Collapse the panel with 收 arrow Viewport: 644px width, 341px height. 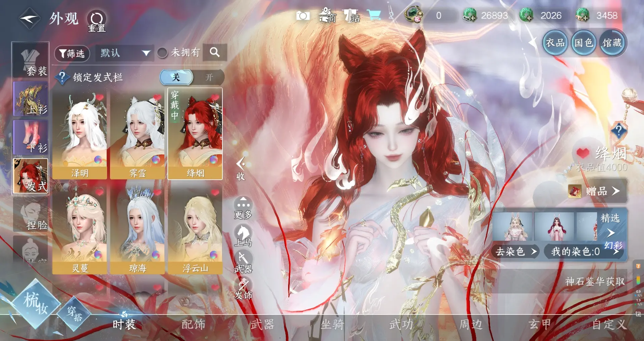coord(240,169)
